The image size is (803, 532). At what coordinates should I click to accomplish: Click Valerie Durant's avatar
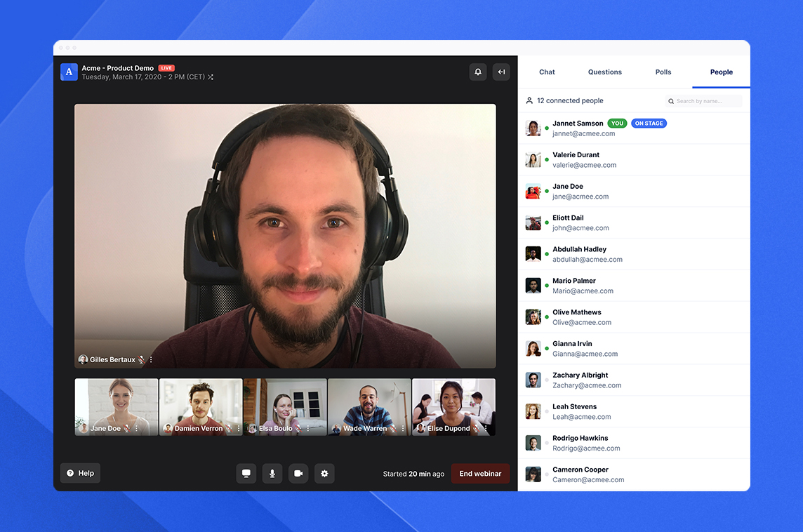coord(533,160)
